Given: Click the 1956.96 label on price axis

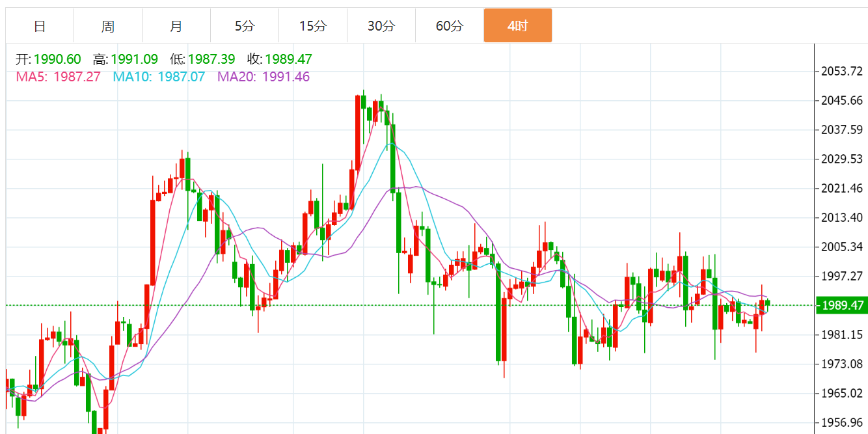Looking at the screenshot, I should click(843, 422).
